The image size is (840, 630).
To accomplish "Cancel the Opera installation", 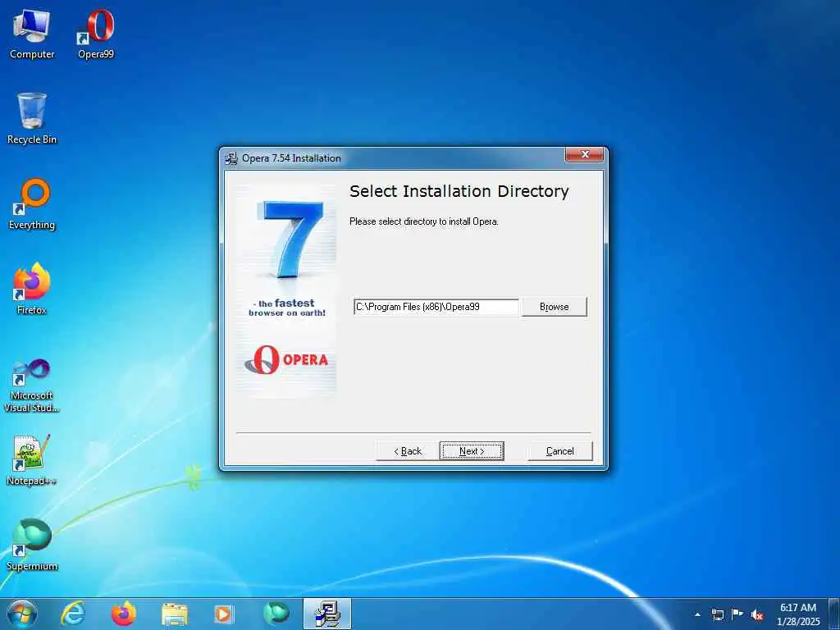I will (x=559, y=451).
